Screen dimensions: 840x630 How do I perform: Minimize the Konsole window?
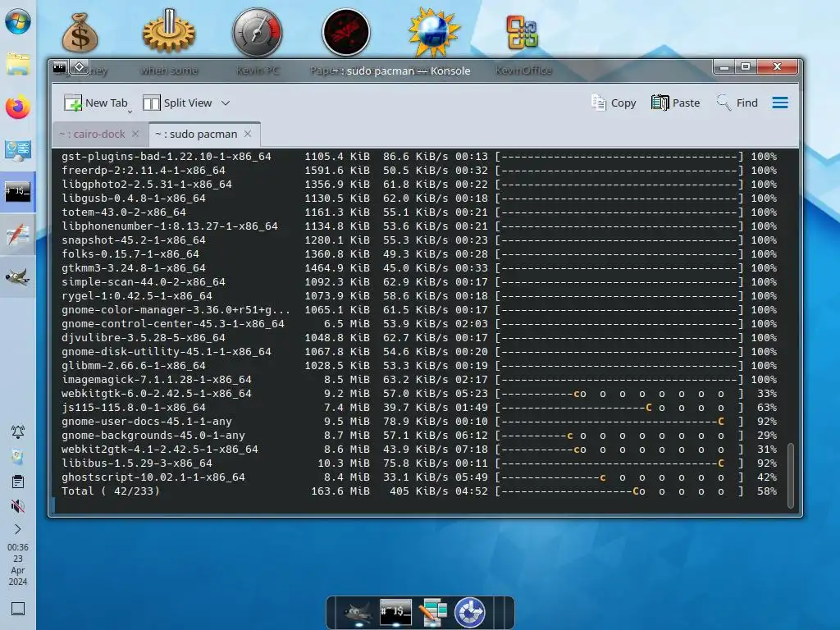click(x=724, y=67)
